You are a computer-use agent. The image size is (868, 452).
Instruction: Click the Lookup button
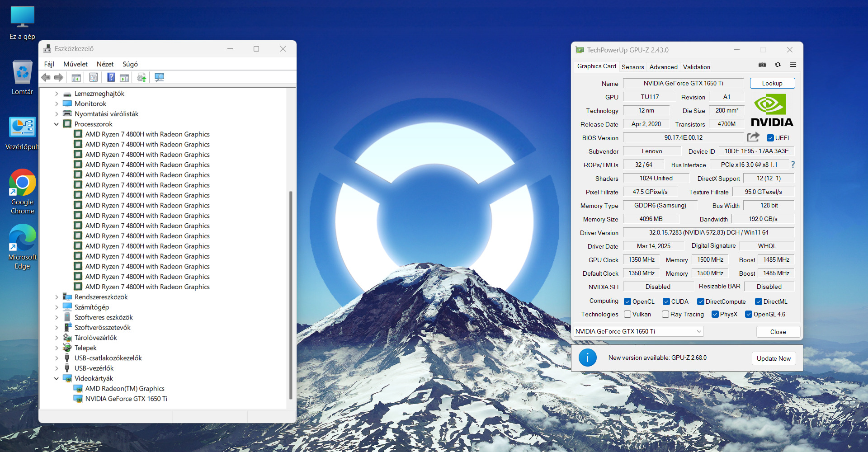(x=772, y=83)
